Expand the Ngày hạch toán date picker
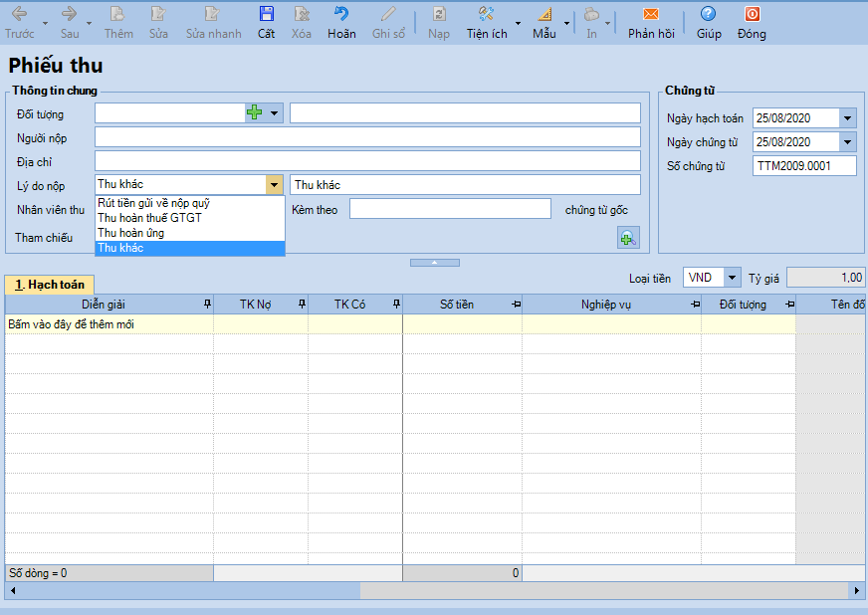The width and height of the screenshot is (868, 615). click(x=847, y=118)
